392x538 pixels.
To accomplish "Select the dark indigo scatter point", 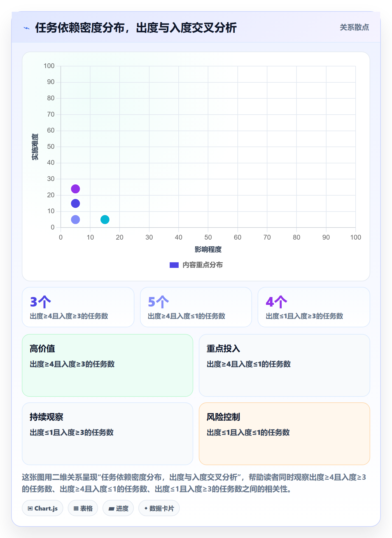I will tap(75, 203).
